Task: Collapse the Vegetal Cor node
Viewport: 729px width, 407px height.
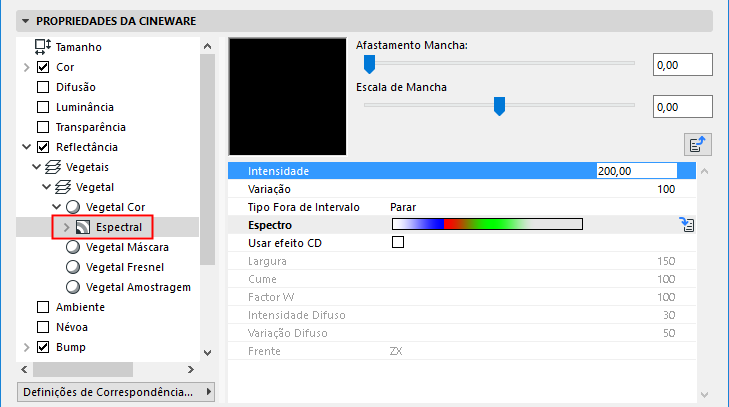Action: click(x=57, y=207)
